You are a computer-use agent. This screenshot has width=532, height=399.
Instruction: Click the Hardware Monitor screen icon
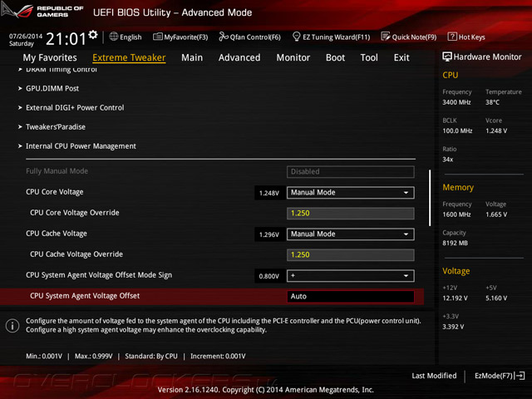pyautogui.click(x=447, y=57)
